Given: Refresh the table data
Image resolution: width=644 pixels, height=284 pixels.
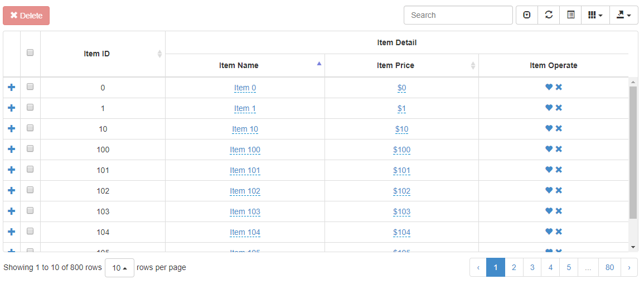Looking at the screenshot, I should point(549,15).
